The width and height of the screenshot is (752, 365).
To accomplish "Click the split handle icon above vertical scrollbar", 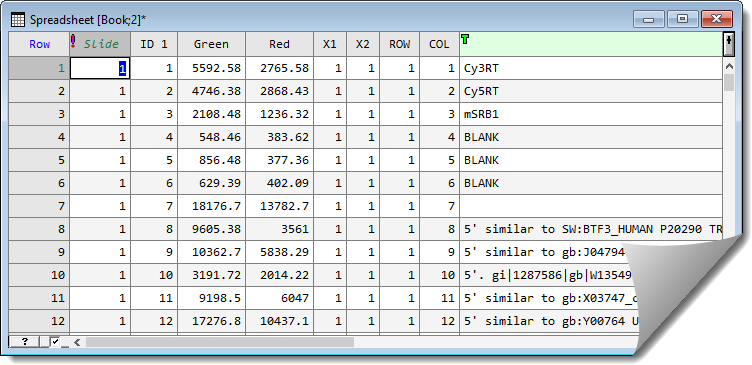I will [x=728, y=44].
